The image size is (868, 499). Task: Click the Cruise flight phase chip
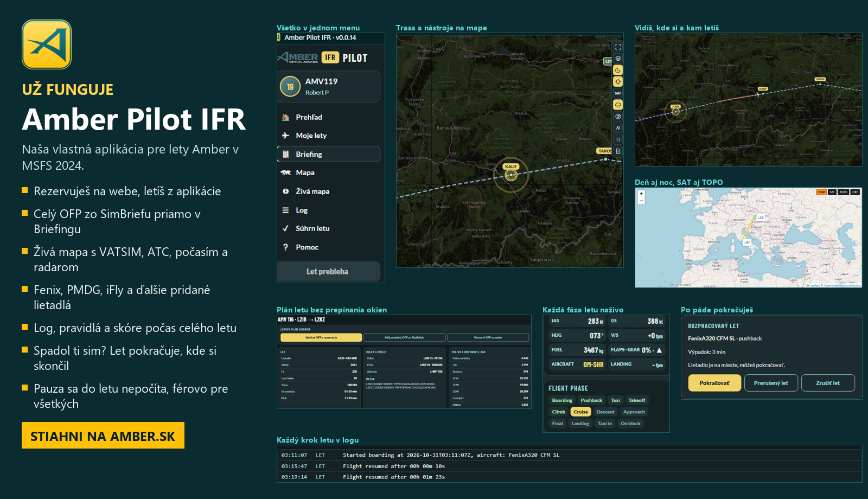[580, 412]
